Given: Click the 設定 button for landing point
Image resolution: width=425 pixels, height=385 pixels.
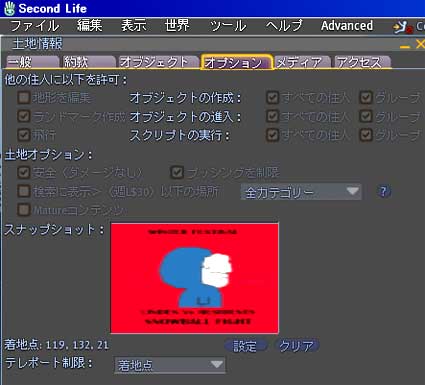Looking at the screenshot, I should pos(245,346).
